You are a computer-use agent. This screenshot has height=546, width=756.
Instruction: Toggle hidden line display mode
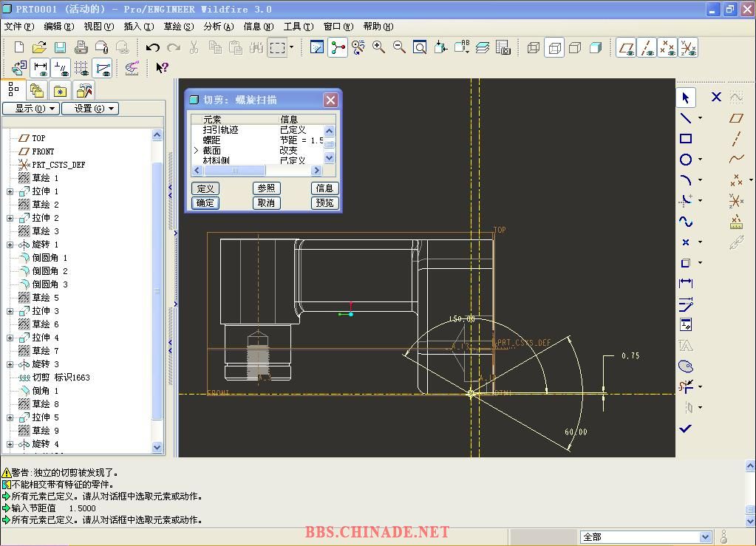(x=554, y=47)
